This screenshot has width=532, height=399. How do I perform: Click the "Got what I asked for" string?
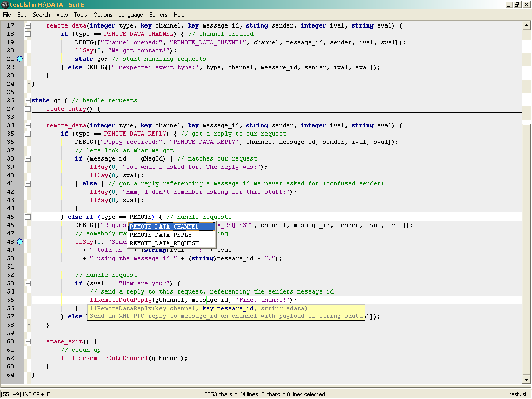[x=193, y=167]
